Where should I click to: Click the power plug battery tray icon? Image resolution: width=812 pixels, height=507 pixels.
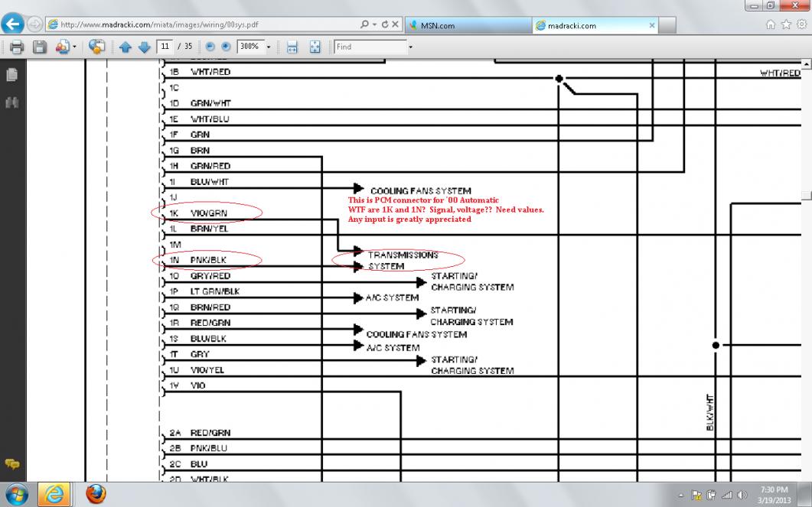click(712, 495)
